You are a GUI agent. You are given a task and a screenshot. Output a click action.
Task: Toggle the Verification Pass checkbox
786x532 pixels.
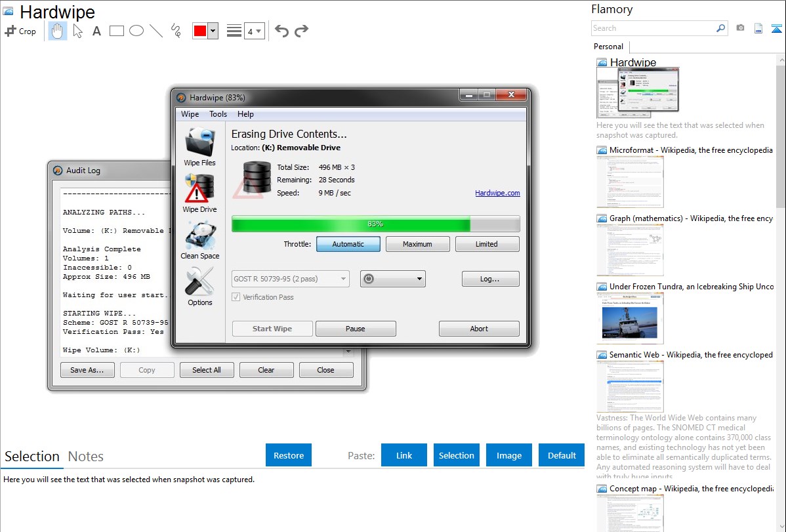pos(236,297)
